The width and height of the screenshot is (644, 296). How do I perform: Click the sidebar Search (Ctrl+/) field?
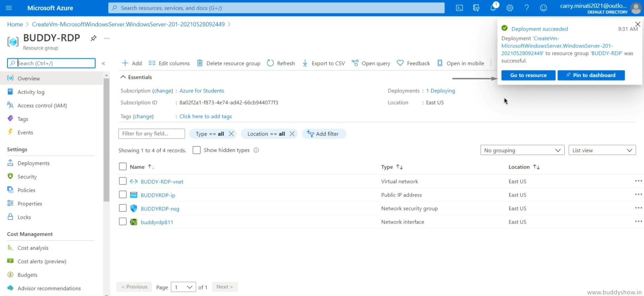coord(51,63)
